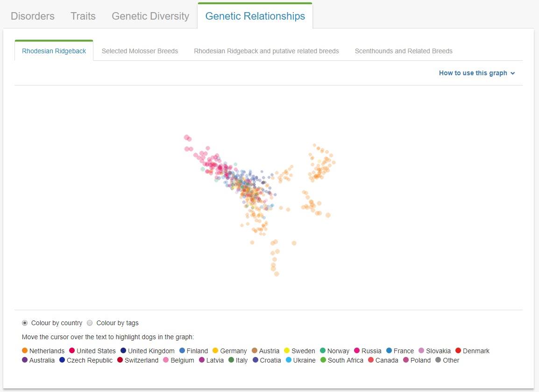Click the Netherlands orange legend dot
The image size is (539, 392).
[25, 350]
